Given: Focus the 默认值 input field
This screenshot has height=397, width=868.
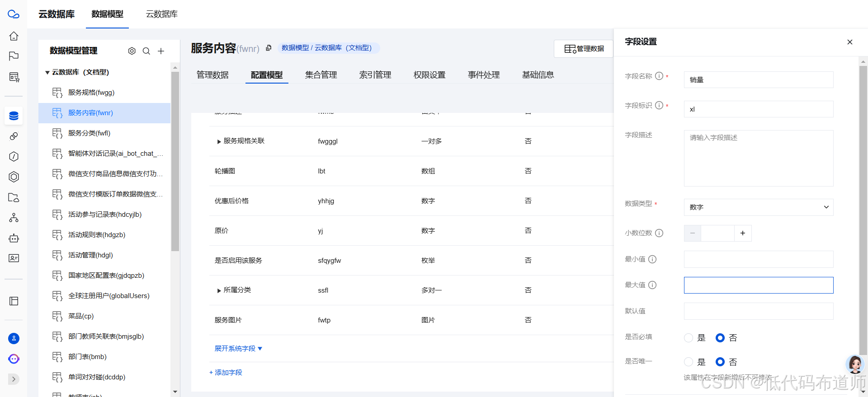Looking at the screenshot, I should 759,311.
